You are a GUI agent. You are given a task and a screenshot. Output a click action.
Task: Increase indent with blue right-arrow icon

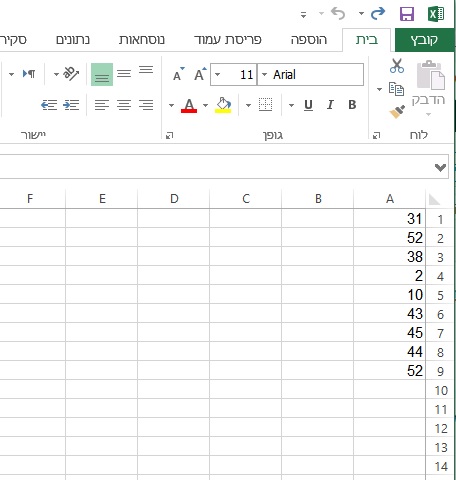[71, 105]
